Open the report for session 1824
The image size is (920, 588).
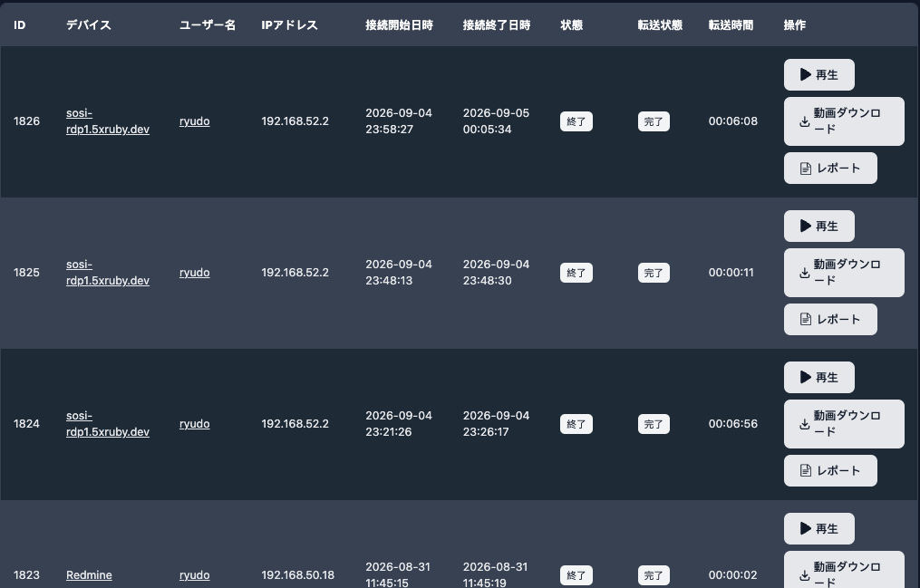tap(830, 471)
